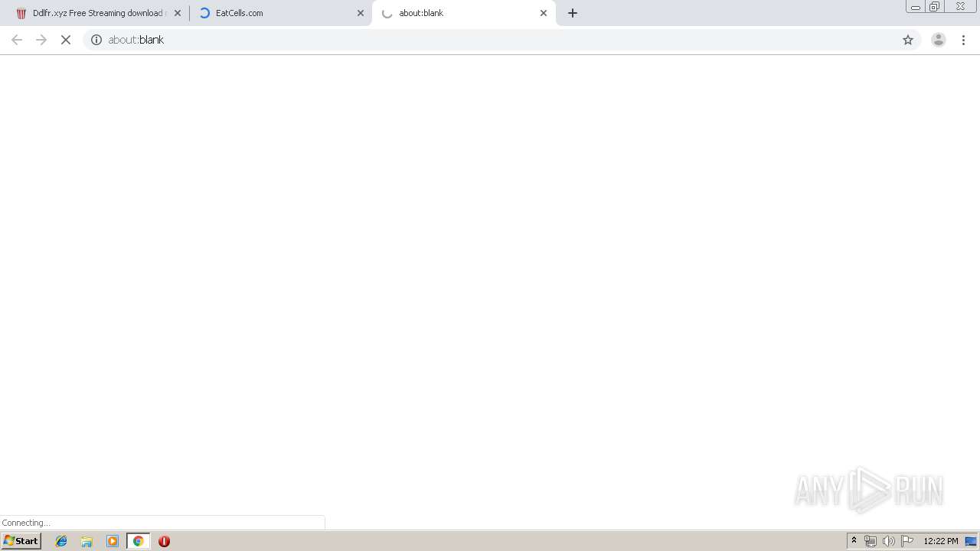The image size is (980, 551).
Task: Open Action Center flag icon
Action: [x=907, y=541]
